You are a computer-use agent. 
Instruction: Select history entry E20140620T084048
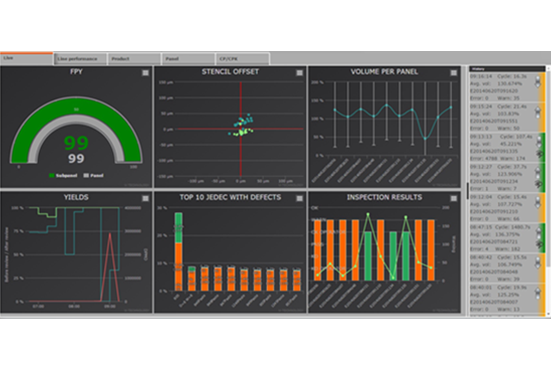point(507,268)
